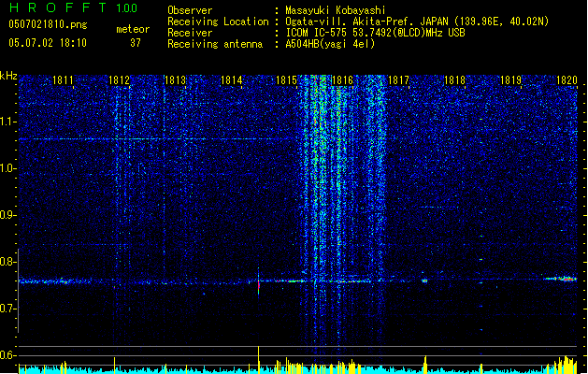Click the 0.6 frequency axis label
Image resolution: width=588 pixels, height=374 pixels.
pos(7,355)
